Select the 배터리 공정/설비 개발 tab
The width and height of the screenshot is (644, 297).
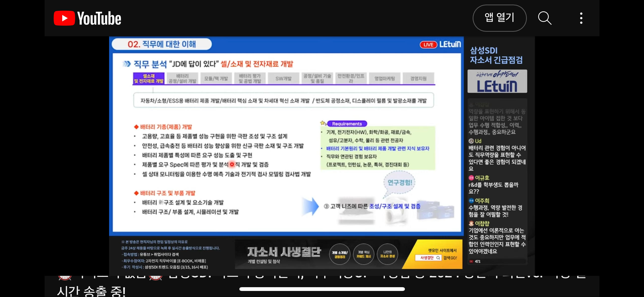182,79
